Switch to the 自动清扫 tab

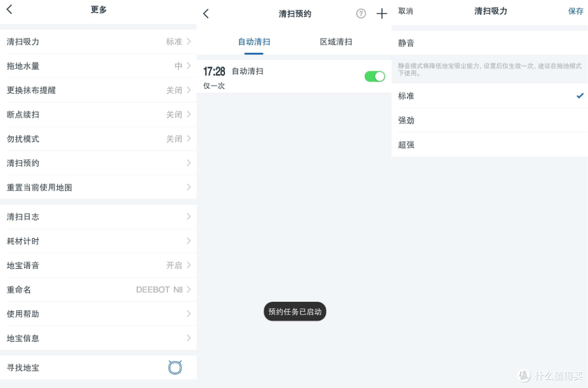coord(254,41)
